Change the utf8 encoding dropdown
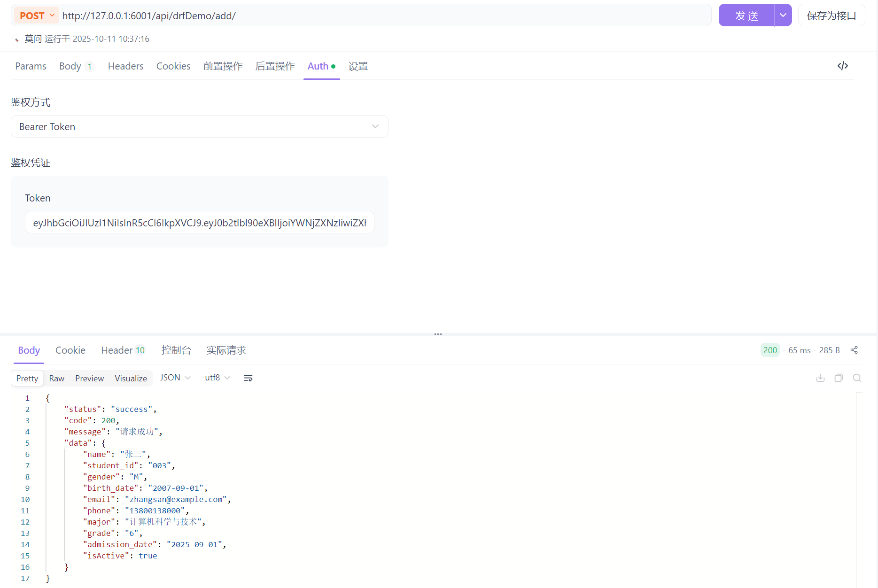 [218, 378]
